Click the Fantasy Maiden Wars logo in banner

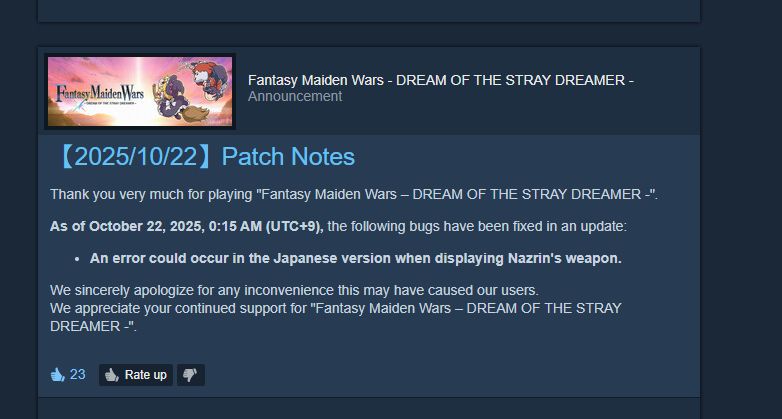(x=99, y=93)
